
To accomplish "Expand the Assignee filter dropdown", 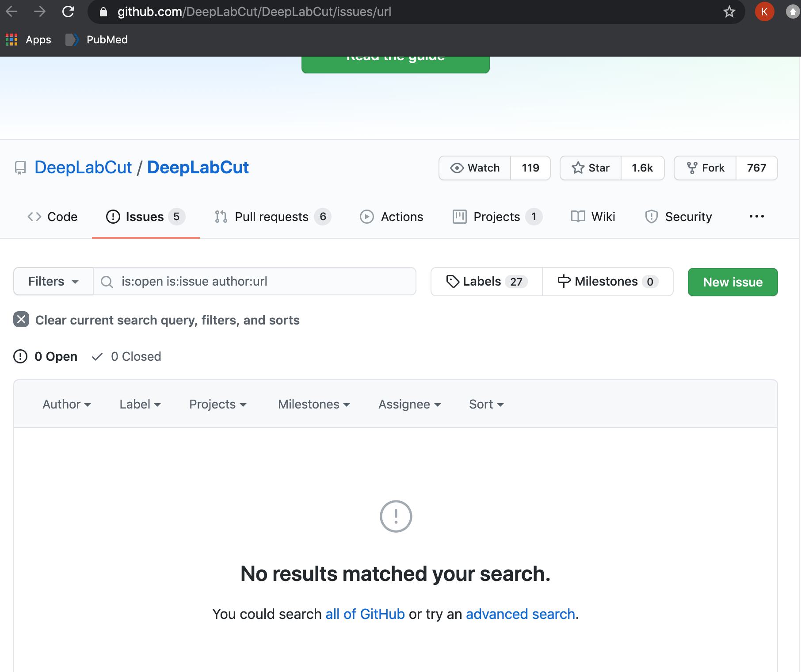I will [410, 404].
